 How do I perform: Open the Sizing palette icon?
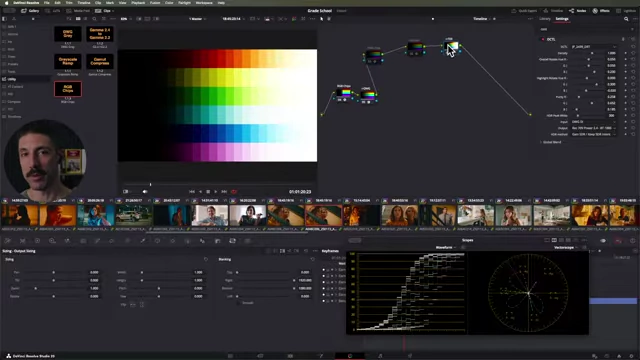pyautogui.click(x=232, y=241)
